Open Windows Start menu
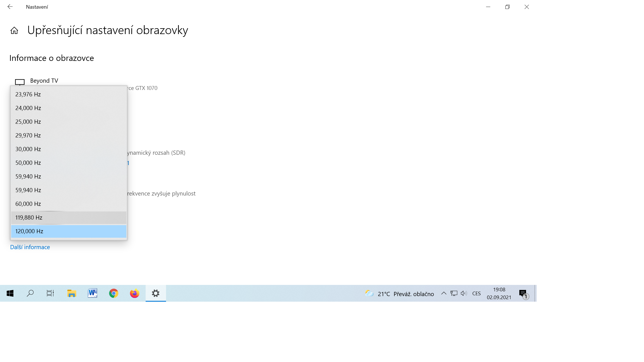 coord(10,293)
